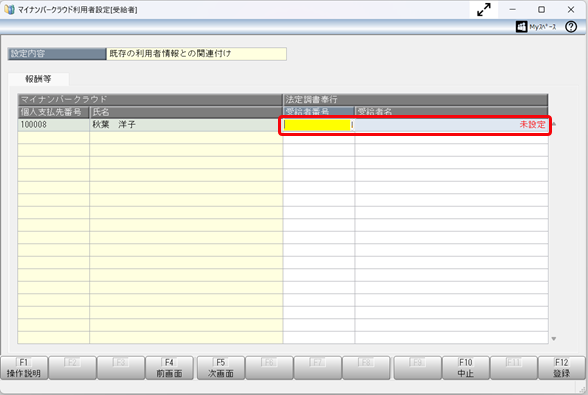This screenshot has width=588, height=395.
Task: Cancel with F10 中止 button
Action: [x=466, y=368]
